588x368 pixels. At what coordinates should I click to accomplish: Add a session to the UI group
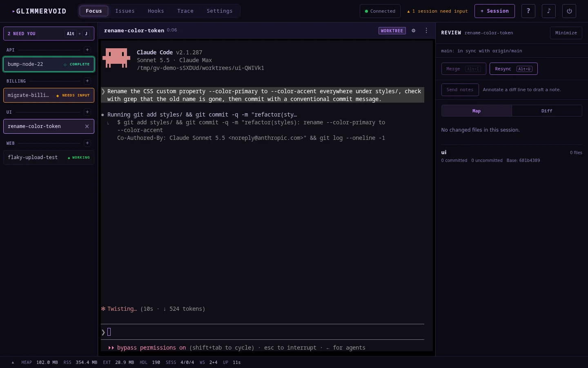tap(87, 112)
